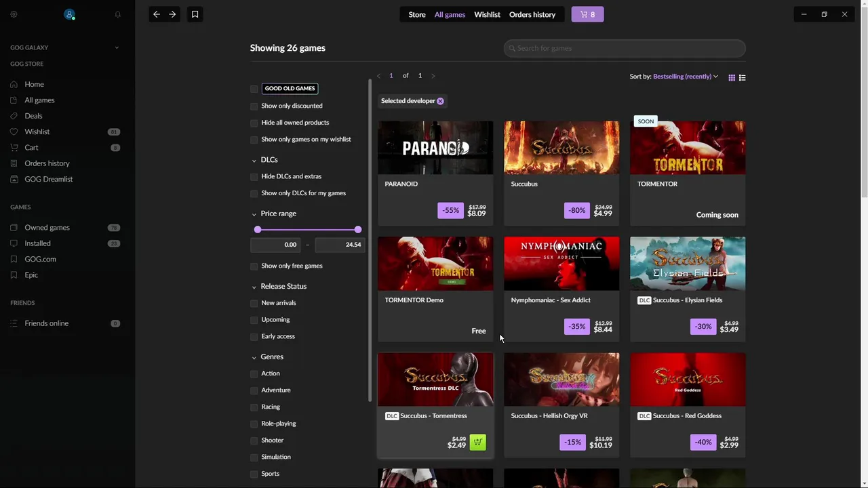Screen dimensions: 868x488
Task: Switch to grid view
Action: (732, 77)
